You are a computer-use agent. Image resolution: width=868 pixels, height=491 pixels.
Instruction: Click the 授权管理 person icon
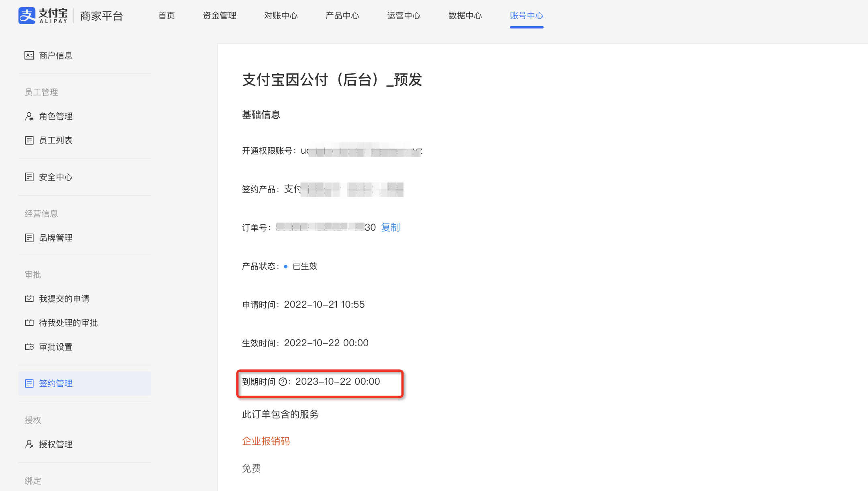[29, 444]
